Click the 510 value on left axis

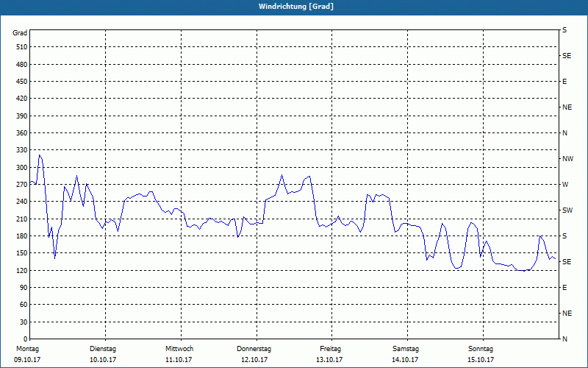pyautogui.click(x=21, y=47)
